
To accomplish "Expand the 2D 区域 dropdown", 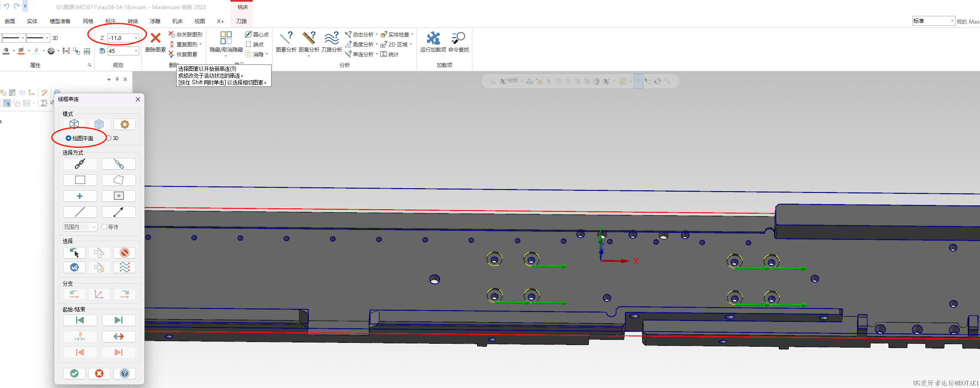I will (411, 44).
